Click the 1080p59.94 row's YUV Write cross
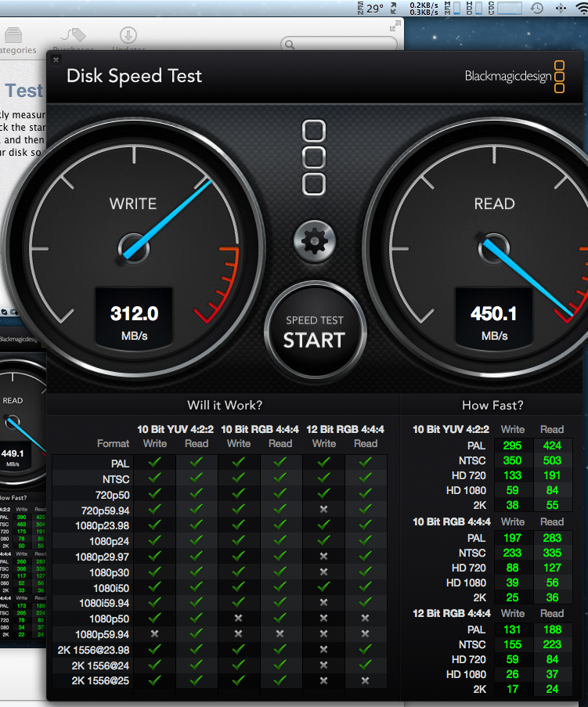 tap(154, 633)
